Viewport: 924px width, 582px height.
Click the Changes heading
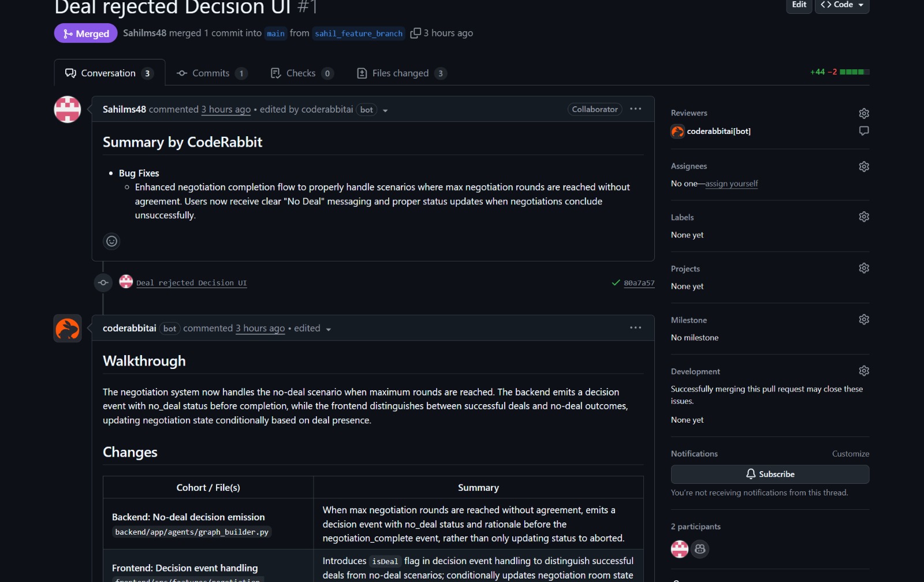click(x=130, y=452)
